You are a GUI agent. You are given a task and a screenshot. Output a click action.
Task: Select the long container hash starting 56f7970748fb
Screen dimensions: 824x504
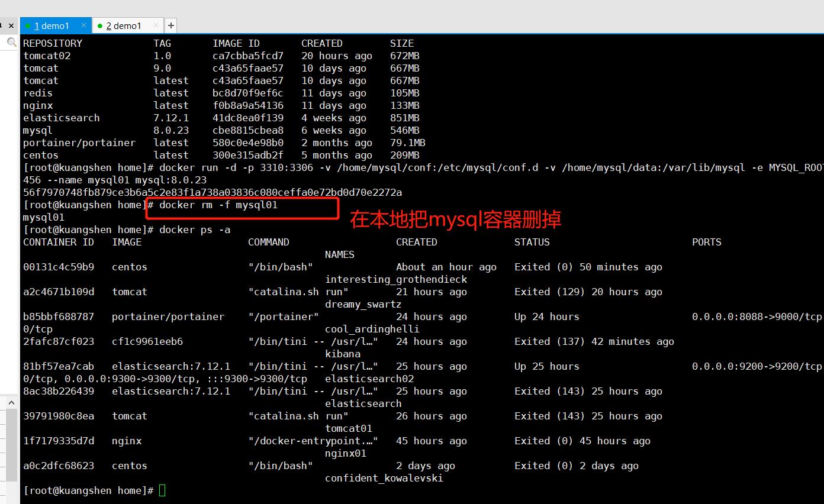213,192
